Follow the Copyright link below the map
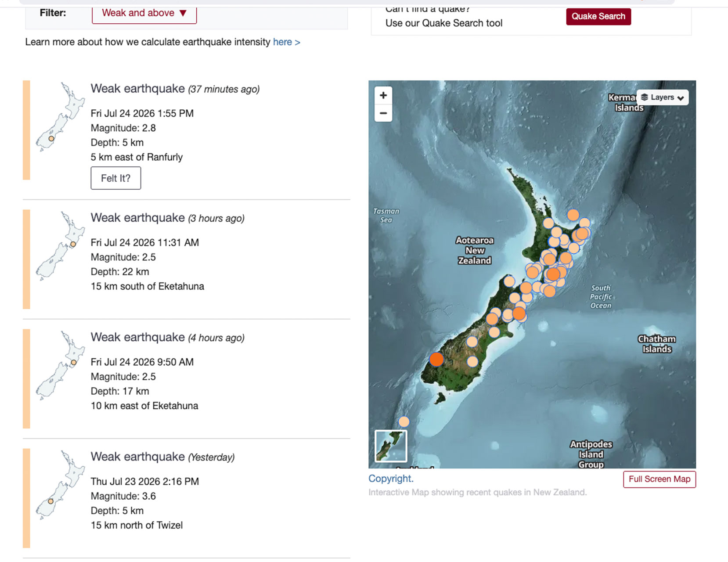 click(391, 479)
